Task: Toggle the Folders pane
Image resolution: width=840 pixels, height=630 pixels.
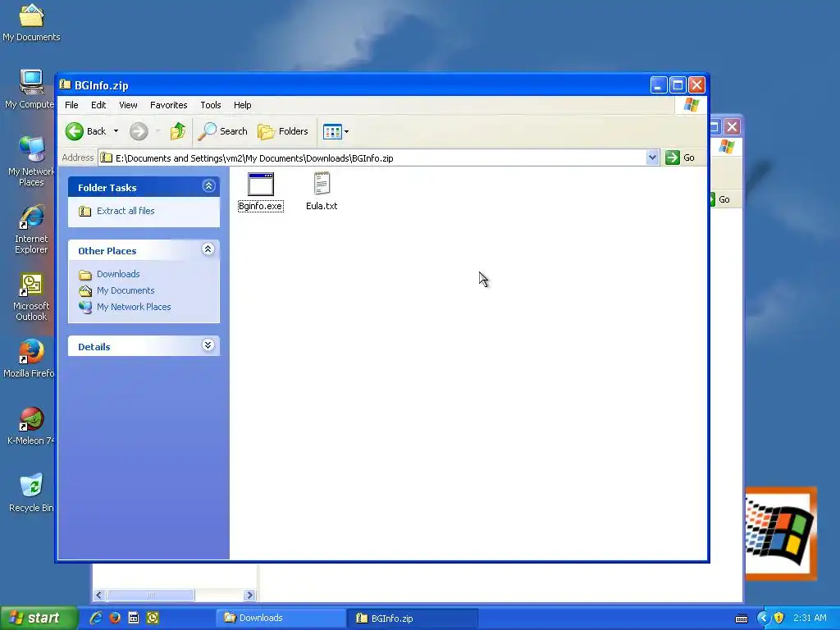Action: click(283, 131)
